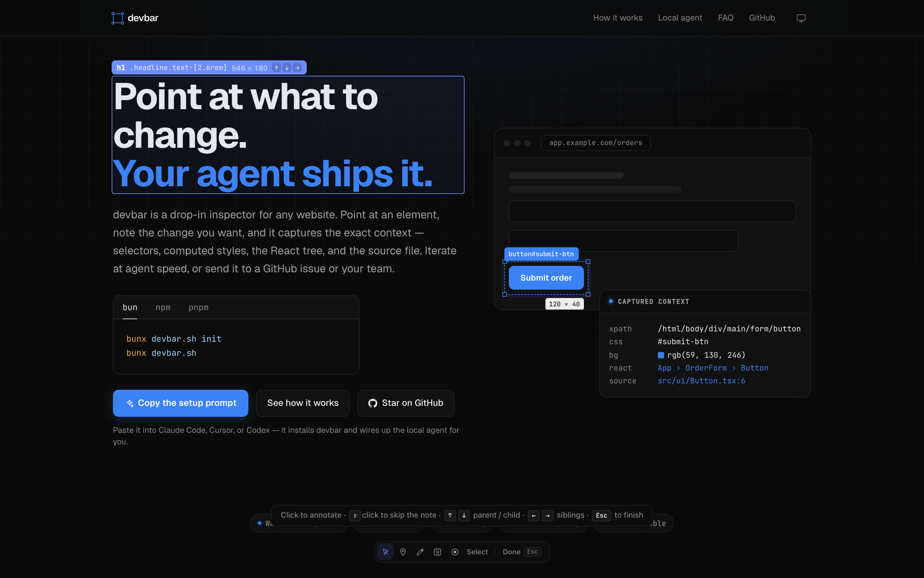Screen dimensions: 924x578
Task: Open FAQ nav link
Action: [725, 18]
